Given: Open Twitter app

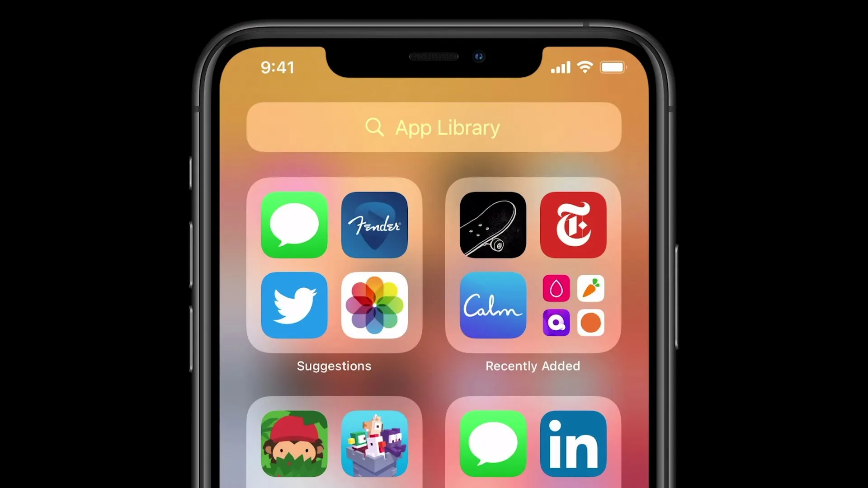Looking at the screenshot, I should coord(294,305).
